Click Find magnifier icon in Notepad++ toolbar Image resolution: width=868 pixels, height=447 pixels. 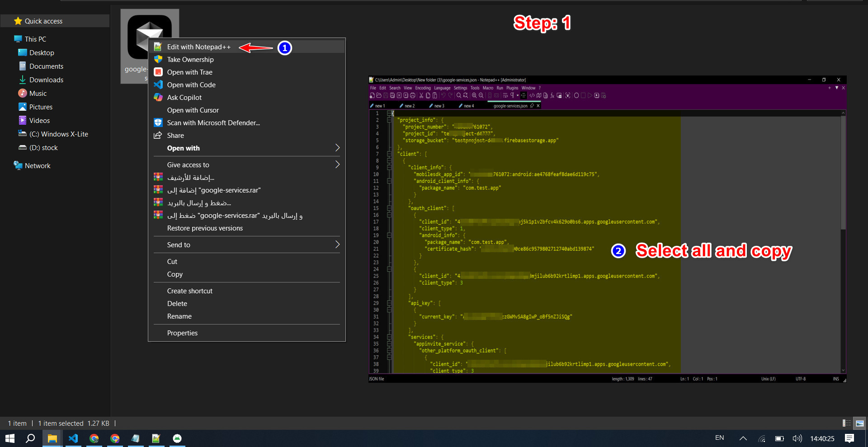click(459, 95)
